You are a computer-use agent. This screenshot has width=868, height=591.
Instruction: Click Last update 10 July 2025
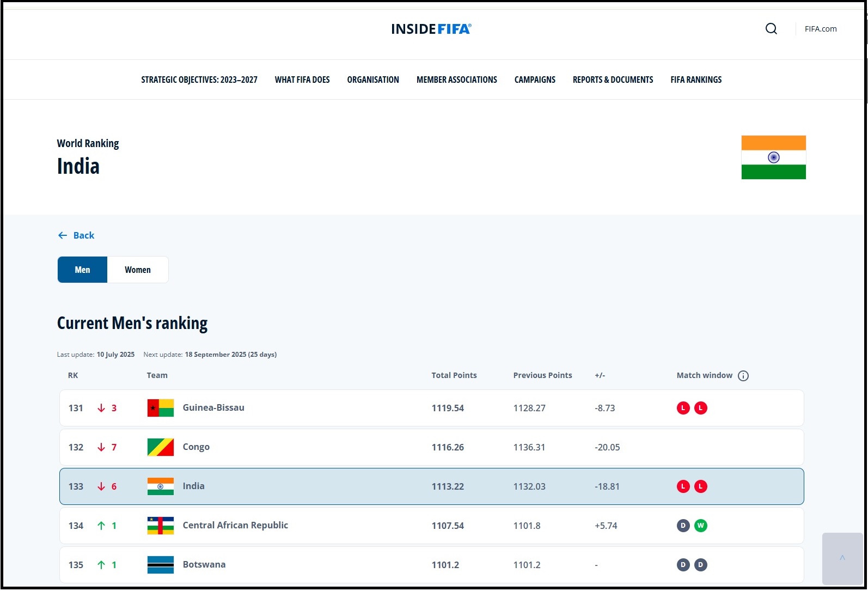(96, 355)
